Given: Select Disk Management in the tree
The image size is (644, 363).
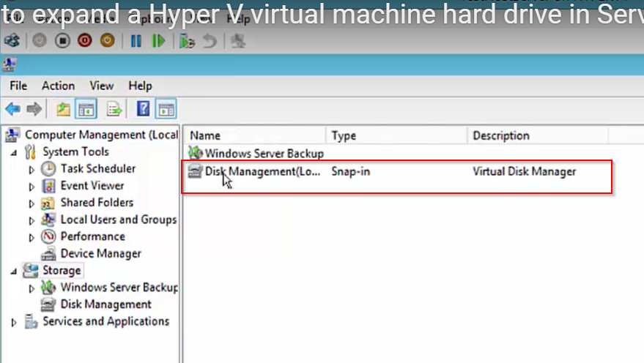Looking at the screenshot, I should pyautogui.click(x=106, y=304).
